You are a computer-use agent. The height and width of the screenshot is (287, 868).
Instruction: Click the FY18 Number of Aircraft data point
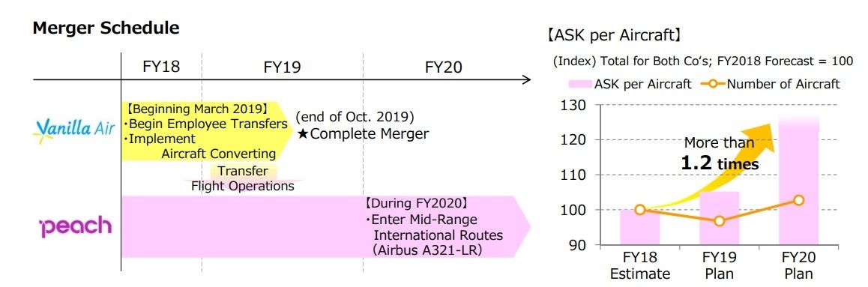(x=640, y=210)
